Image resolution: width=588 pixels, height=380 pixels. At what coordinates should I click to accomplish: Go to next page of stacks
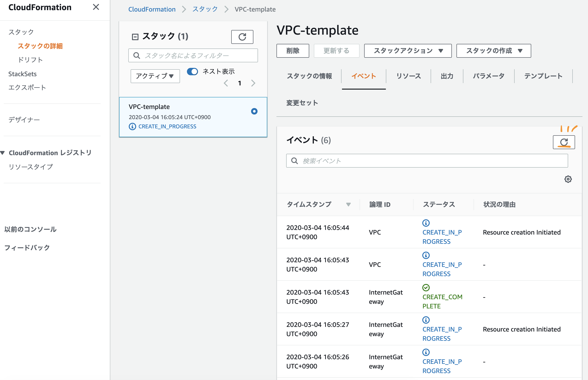pos(253,83)
